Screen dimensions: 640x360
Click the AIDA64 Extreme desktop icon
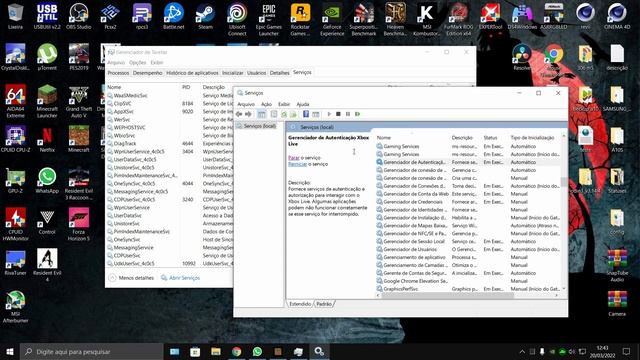coord(16,101)
